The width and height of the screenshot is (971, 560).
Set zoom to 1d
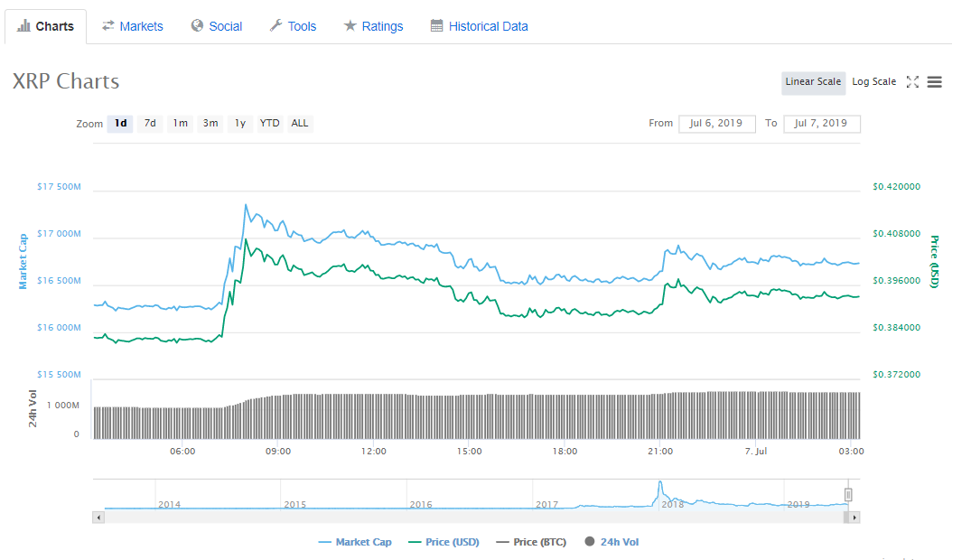(x=120, y=123)
